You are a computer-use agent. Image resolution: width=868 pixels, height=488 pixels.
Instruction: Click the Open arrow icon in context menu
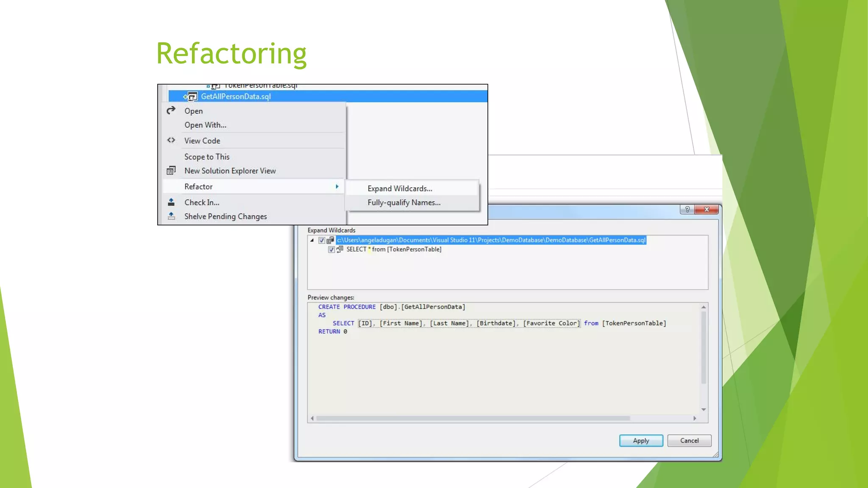click(x=171, y=110)
